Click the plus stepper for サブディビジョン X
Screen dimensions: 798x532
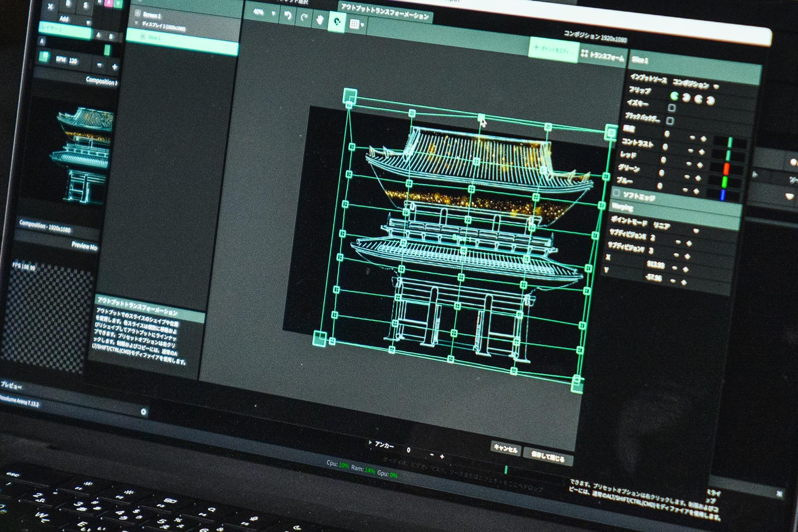[689, 243]
